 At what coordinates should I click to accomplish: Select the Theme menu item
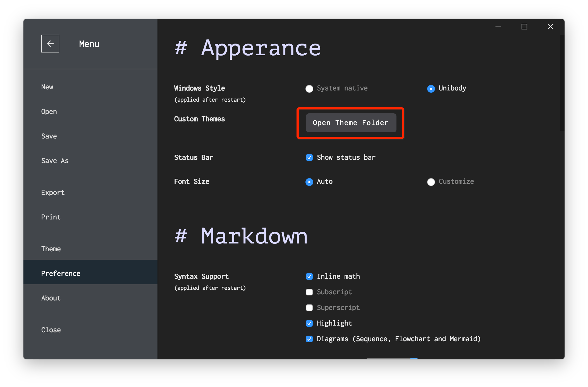tap(51, 248)
